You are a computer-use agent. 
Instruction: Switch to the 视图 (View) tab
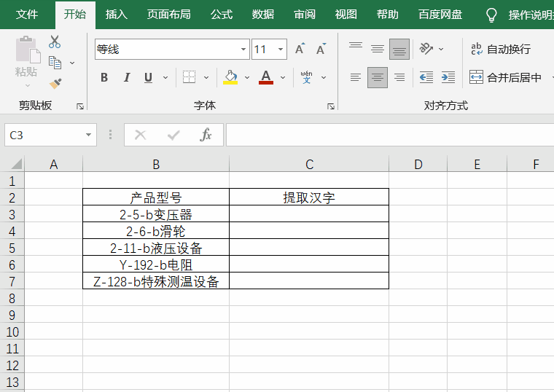346,15
